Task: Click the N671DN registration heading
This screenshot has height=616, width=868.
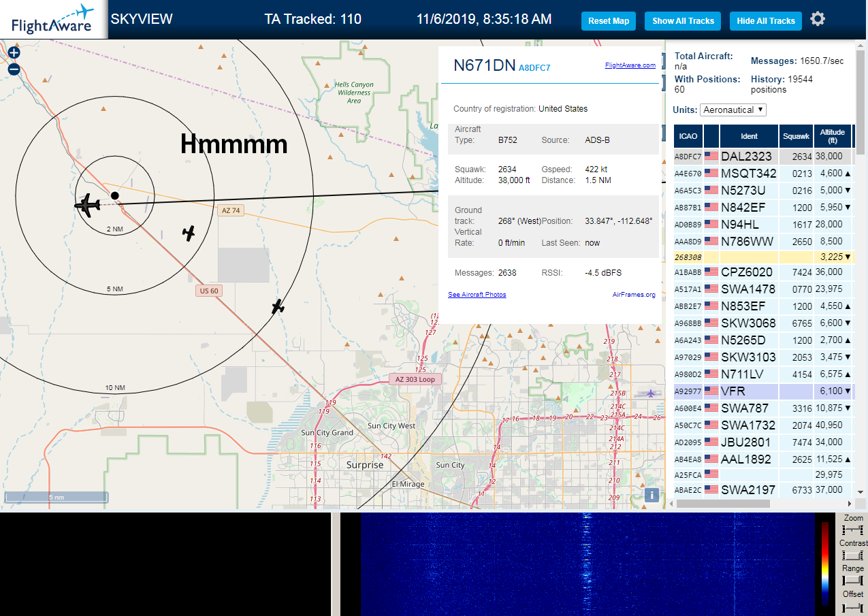Action: [485, 65]
